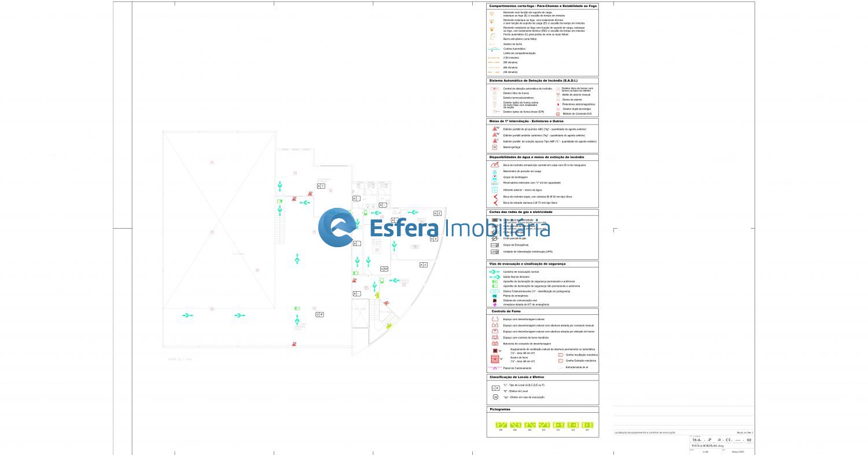The image size is (868, 455).
Task: Click the Hidrante exterior legend symbol
Action: [x=495, y=190]
